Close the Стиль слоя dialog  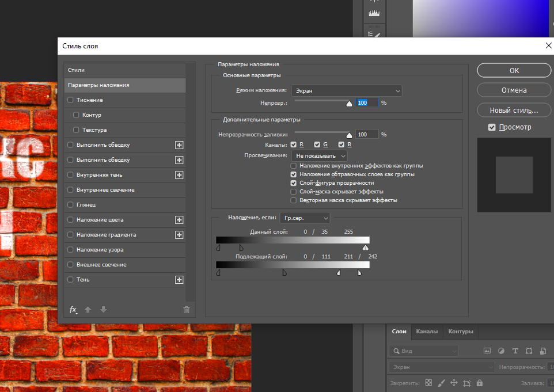[x=548, y=45]
